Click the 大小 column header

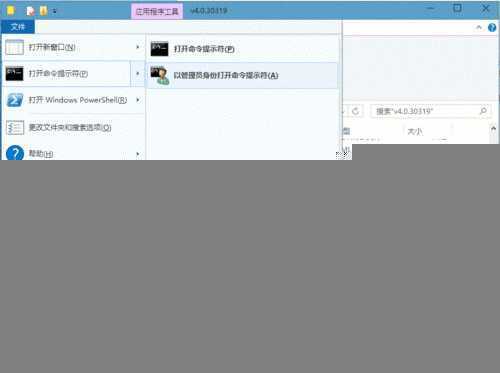415,132
